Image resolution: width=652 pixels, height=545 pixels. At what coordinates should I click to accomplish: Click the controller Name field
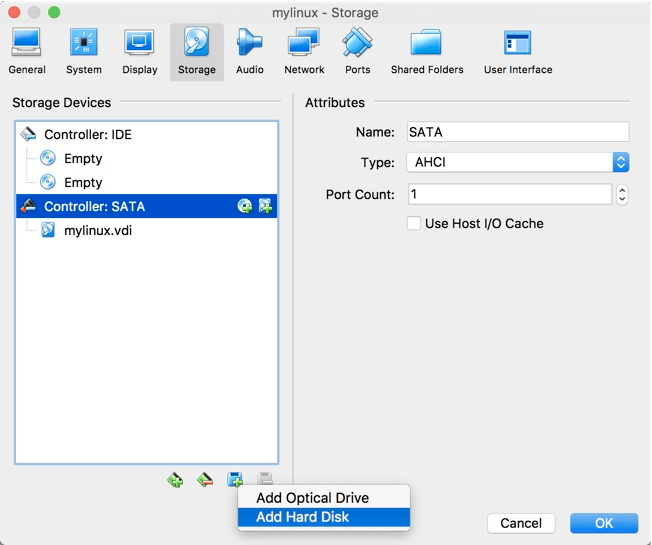(x=518, y=132)
